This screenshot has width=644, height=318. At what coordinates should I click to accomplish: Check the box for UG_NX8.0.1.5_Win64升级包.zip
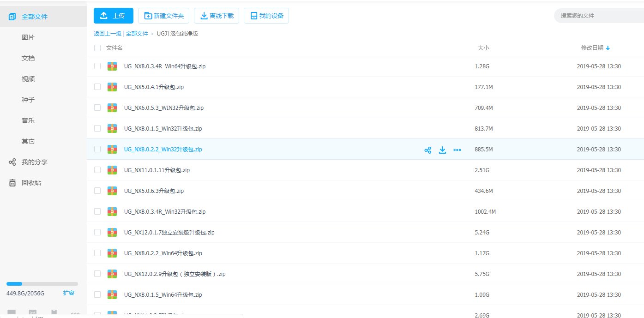(97, 294)
